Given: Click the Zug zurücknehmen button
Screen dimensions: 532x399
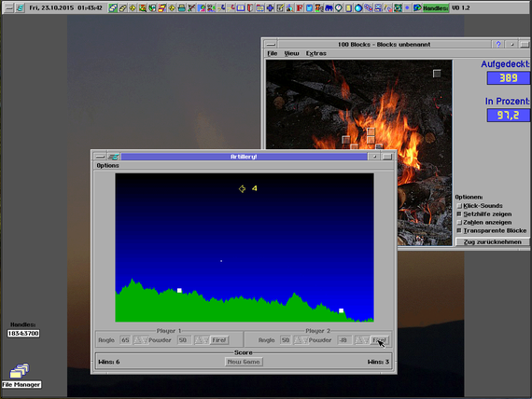Looking at the screenshot, I should click(492, 242).
